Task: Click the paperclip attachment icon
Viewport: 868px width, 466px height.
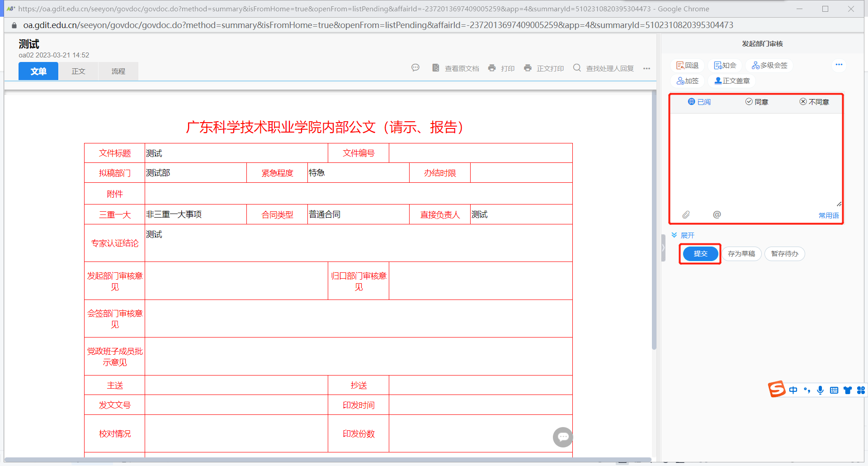Action: click(686, 215)
